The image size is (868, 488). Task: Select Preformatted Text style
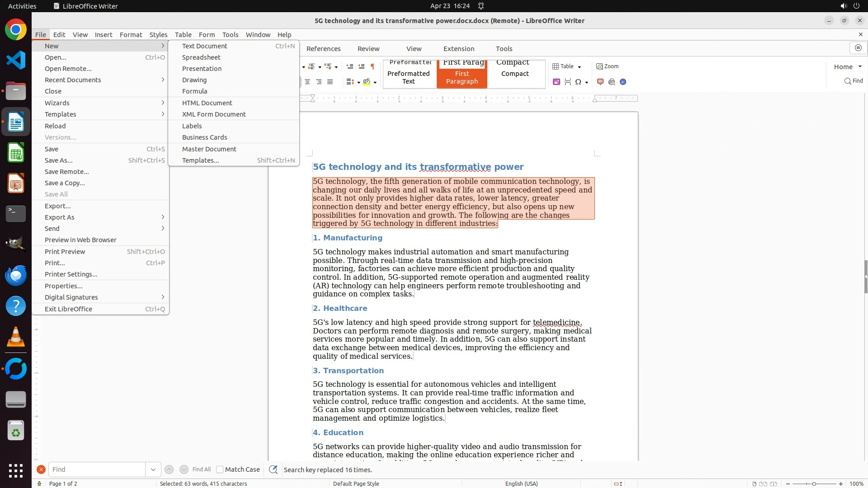tap(409, 77)
